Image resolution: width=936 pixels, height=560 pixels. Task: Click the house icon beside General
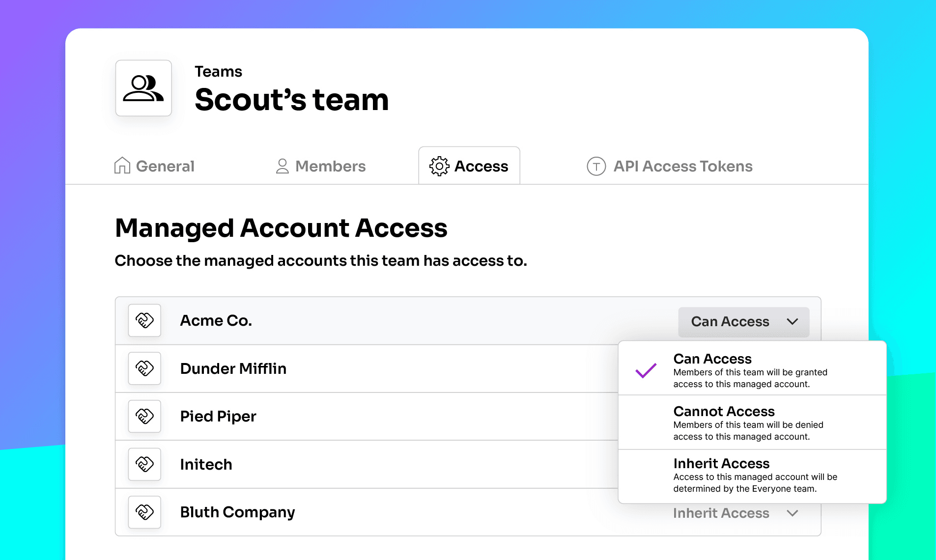click(122, 166)
